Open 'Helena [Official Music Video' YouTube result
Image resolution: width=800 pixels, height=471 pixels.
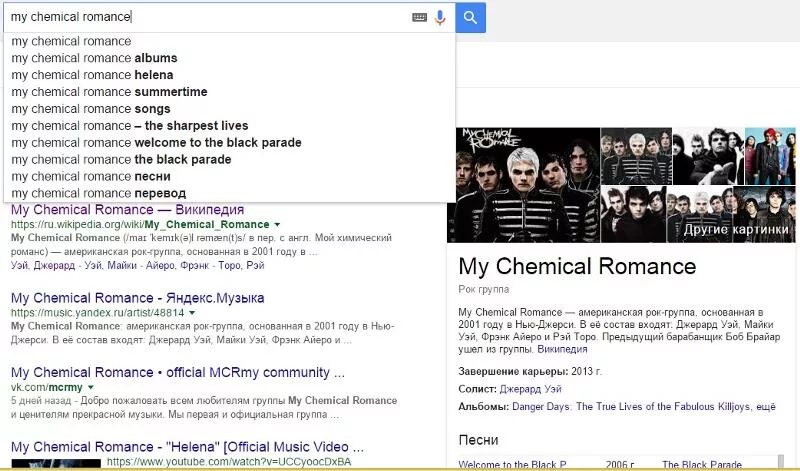point(187,447)
